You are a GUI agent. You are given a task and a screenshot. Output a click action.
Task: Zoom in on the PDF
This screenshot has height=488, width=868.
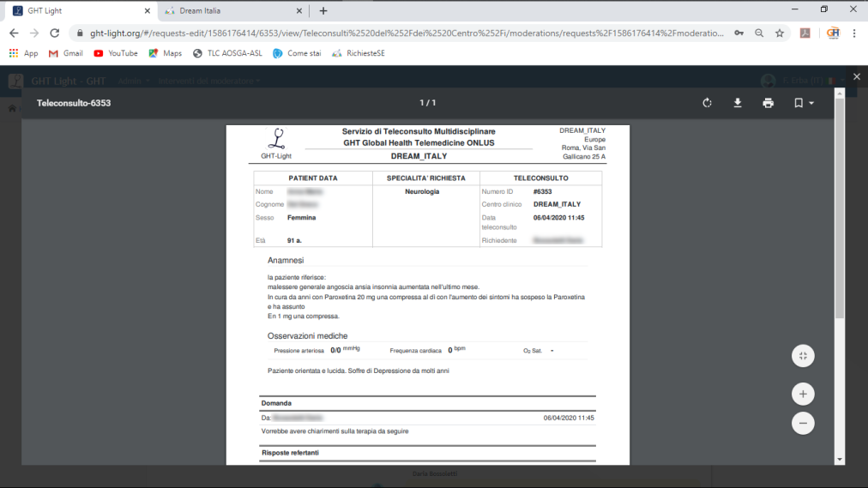tap(803, 394)
